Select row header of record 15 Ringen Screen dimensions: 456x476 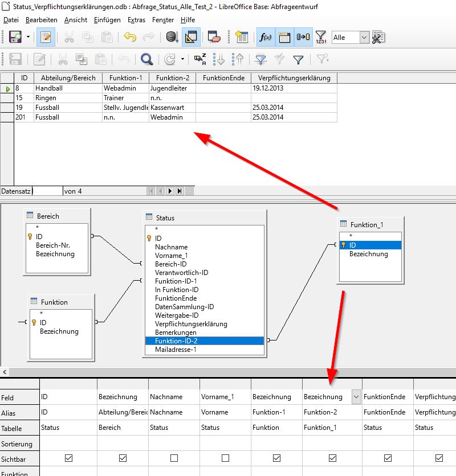pyautogui.click(x=7, y=98)
